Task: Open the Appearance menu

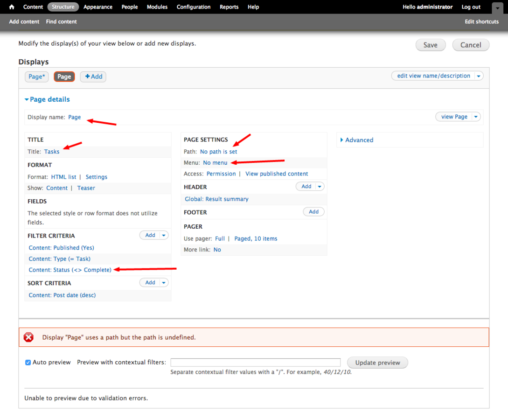Action: coord(98,7)
